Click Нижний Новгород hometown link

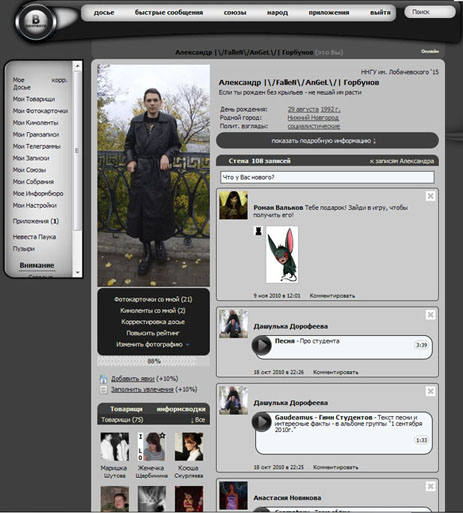(x=313, y=118)
